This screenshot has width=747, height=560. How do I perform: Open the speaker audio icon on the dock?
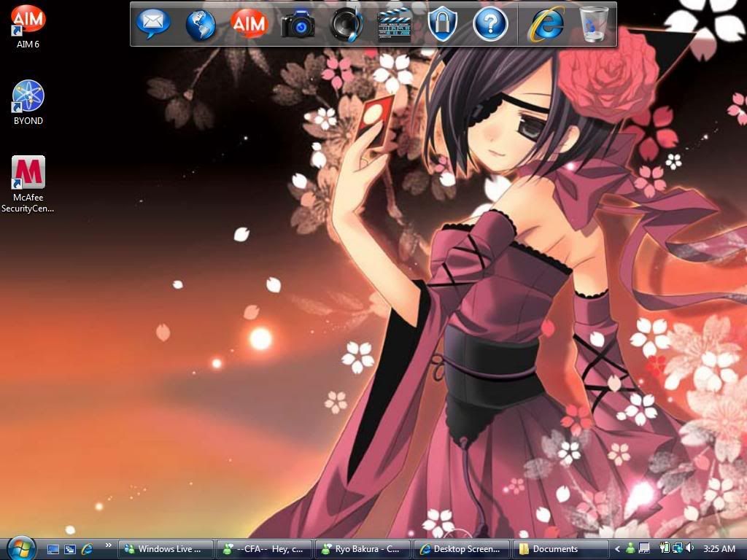(347, 24)
